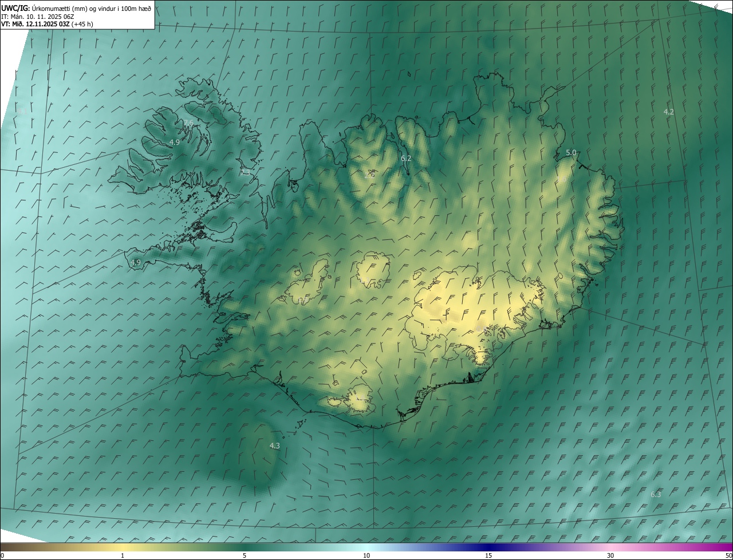Click the colour scale tick label '1'
The image size is (733, 560).
123,555
